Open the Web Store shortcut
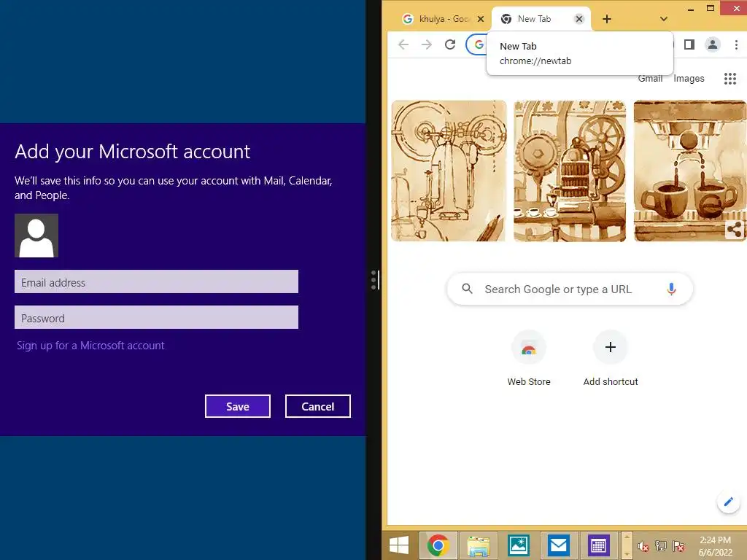 click(528, 358)
